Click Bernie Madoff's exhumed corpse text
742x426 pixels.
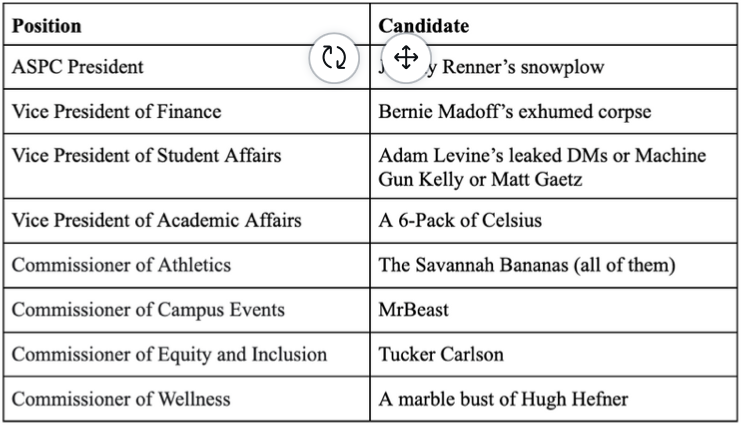pyautogui.click(x=514, y=112)
